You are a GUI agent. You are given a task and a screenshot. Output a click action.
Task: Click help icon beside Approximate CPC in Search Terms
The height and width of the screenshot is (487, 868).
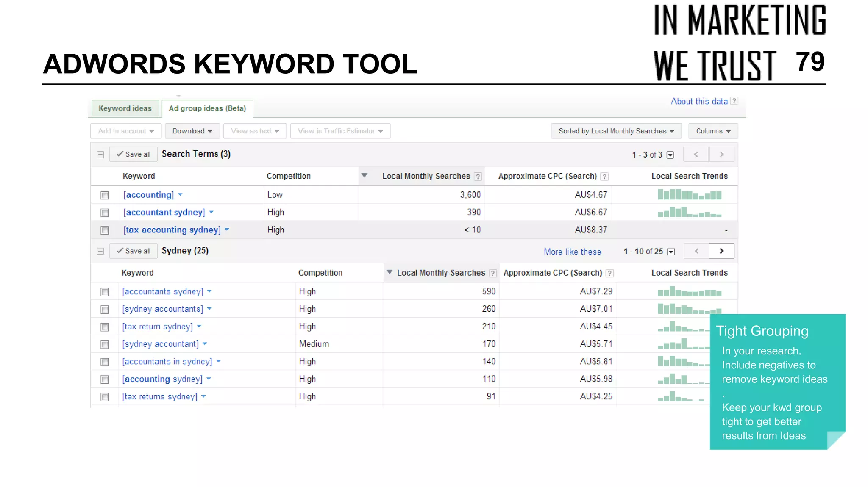coord(604,177)
